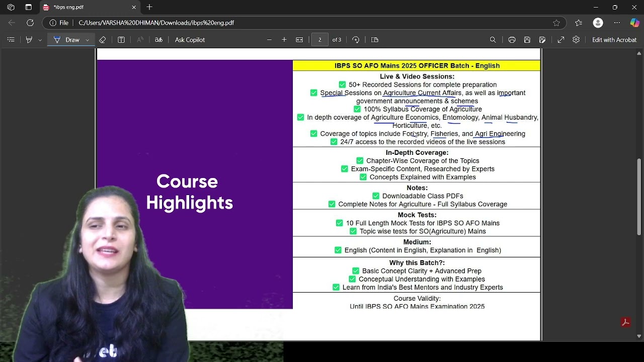Minimize the browser window
This screenshot has width=644, height=362.
596,7
